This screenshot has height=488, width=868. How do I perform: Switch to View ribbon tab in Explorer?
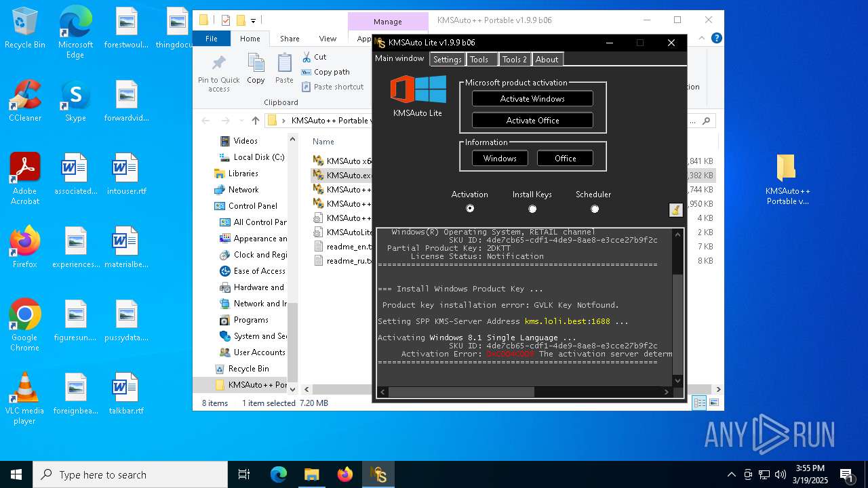328,39
